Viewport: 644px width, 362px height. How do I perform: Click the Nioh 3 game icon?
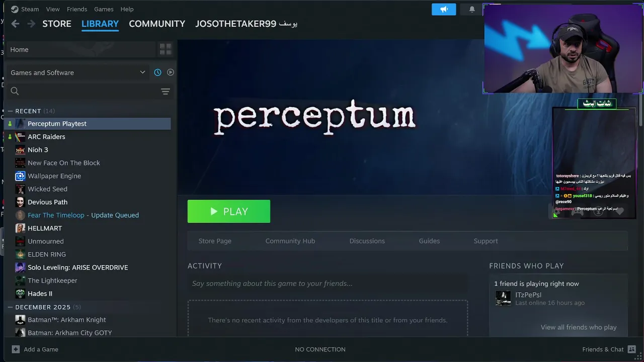pos(20,150)
